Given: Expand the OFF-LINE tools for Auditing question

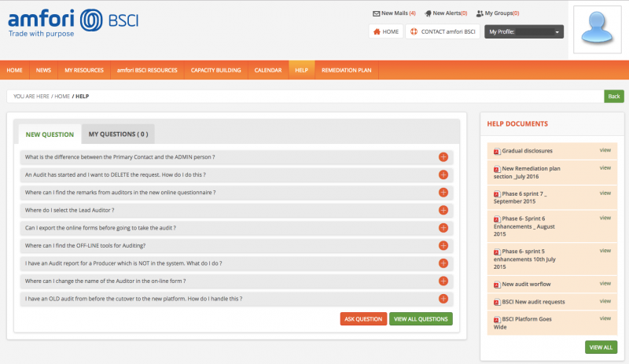Looking at the screenshot, I should pos(443,246).
